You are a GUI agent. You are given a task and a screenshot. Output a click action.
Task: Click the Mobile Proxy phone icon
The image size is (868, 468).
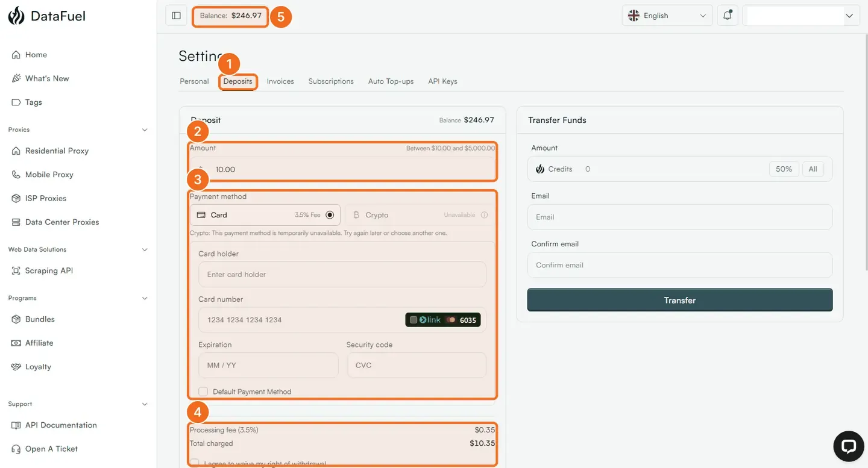[x=16, y=175]
